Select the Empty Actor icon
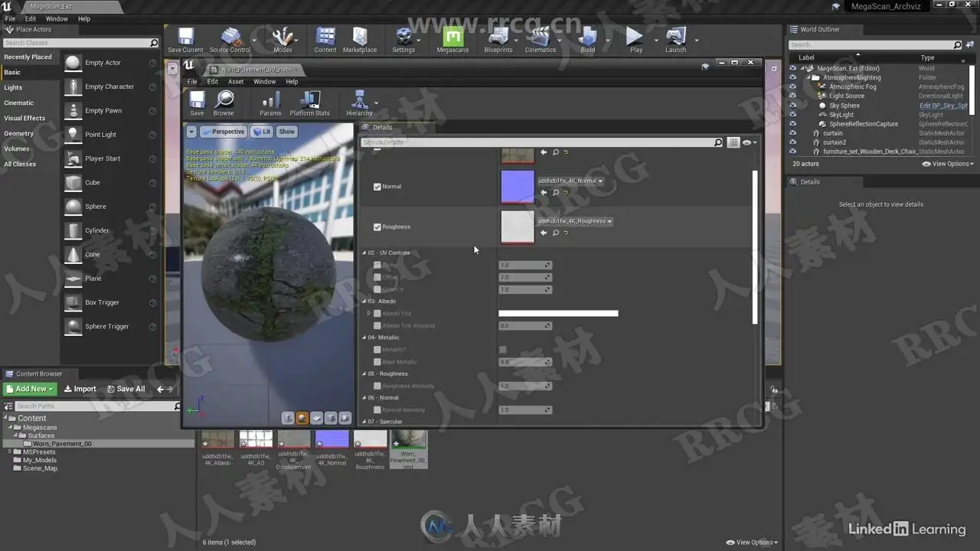The image size is (980, 551). [x=73, y=63]
